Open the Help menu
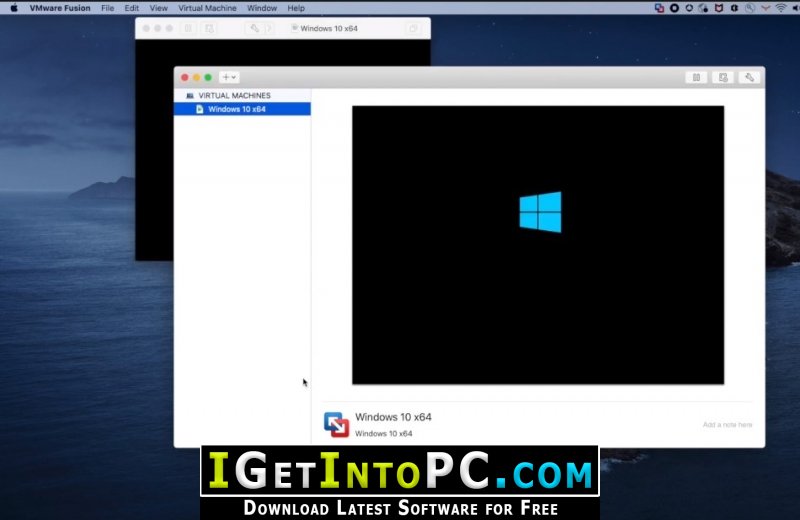 pos(296,8)
